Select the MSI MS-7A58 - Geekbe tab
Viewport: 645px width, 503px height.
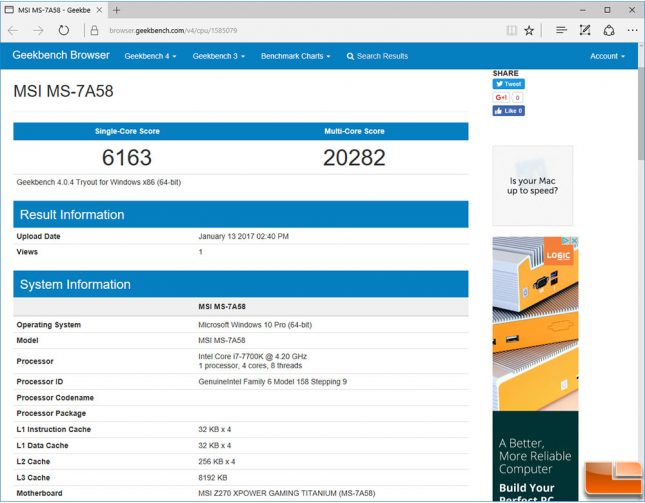tap(54, 10)
